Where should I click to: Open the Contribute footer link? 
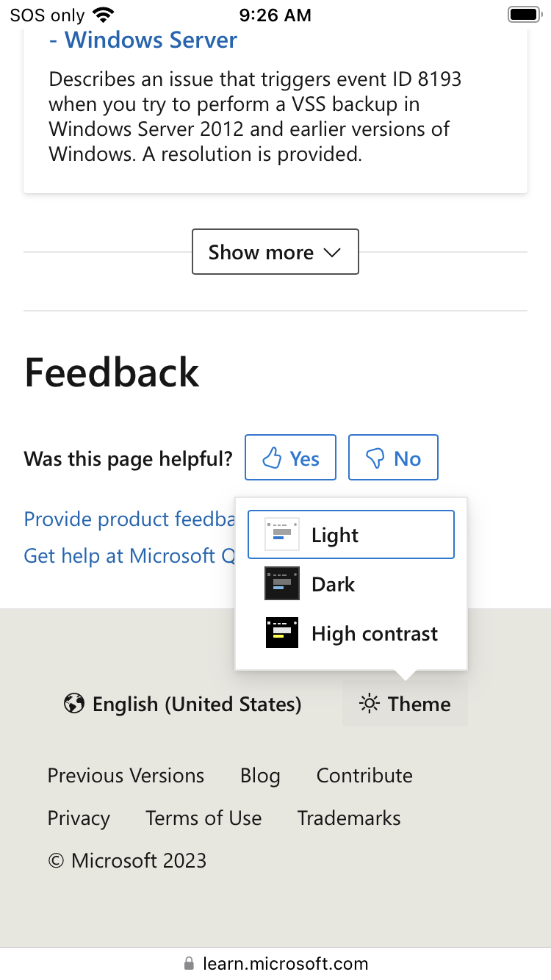pyautogui.click(x=364, y=776)
